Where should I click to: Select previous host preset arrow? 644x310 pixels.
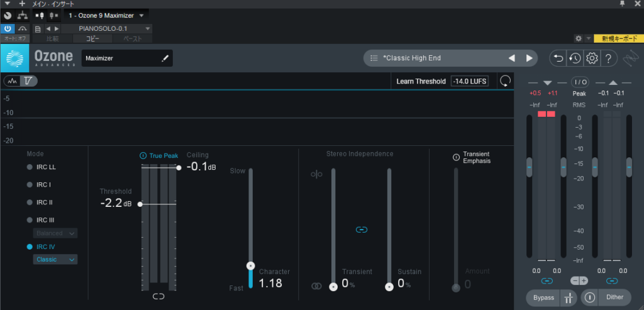point(48,29)
